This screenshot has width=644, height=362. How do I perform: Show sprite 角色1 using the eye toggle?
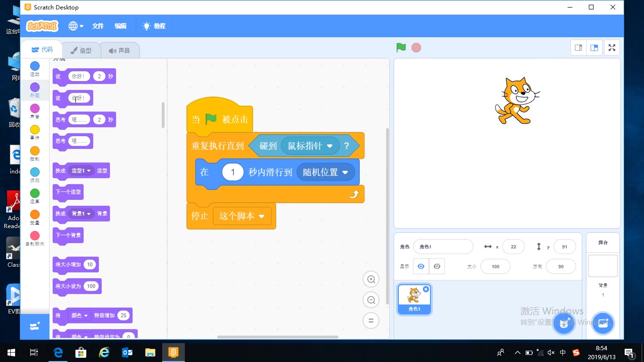(x=421, y=266)
